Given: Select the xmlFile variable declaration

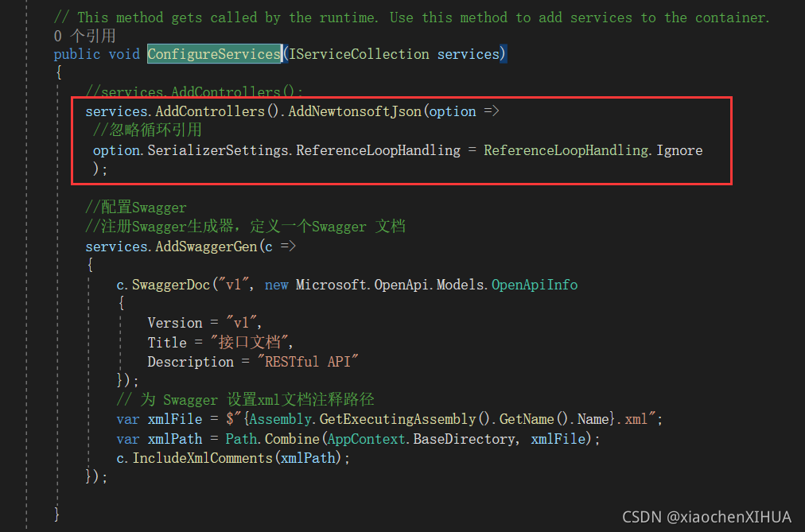Looking at the screenshot, I should coord(174,418).
